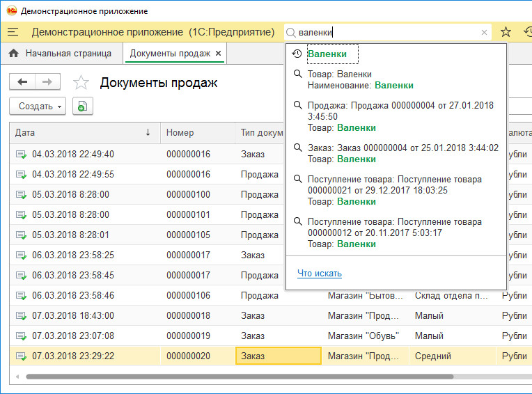Open the main hamburger menu

pos(13,32)
